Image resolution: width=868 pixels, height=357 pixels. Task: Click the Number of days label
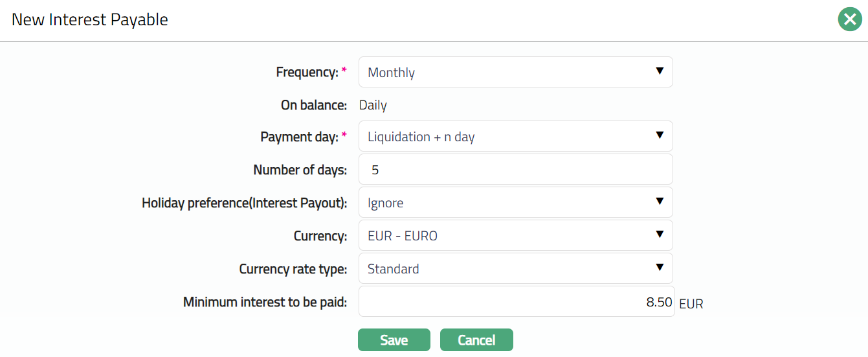(x=300, y=170)
